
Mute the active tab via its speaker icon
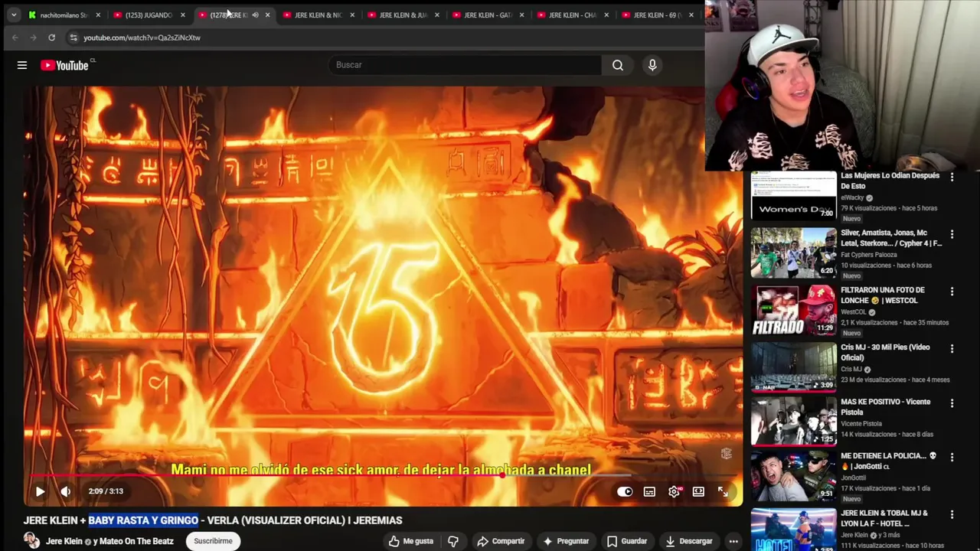coord(255,15)
